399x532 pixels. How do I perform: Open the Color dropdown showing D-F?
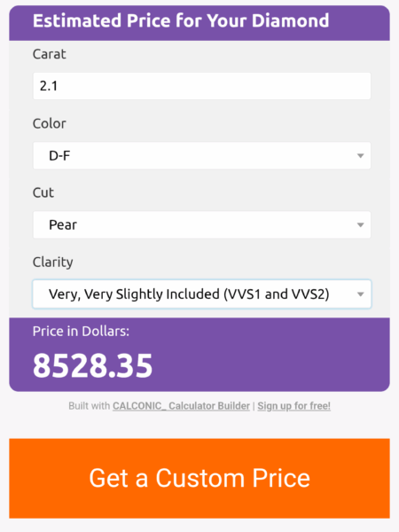(201, 156)
